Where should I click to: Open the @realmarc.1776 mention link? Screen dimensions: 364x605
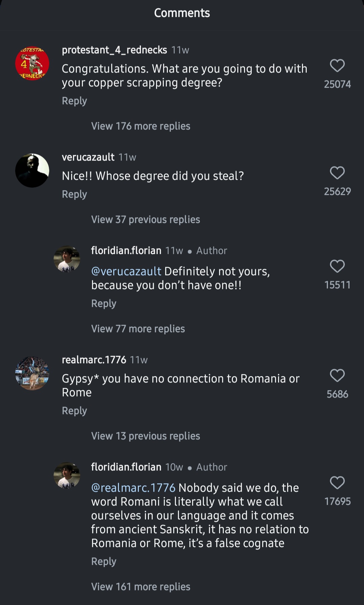133,488
